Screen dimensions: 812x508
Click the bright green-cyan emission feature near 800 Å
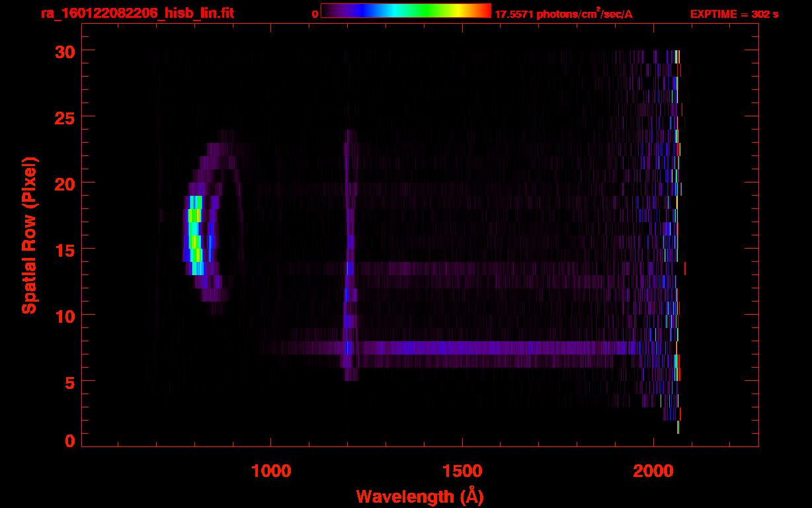[196, 235]
